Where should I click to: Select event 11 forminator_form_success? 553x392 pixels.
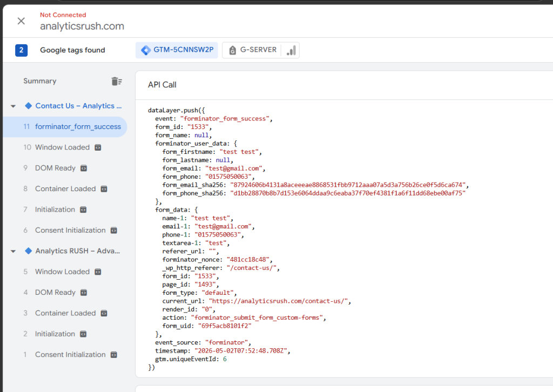pyautogui.click(x=65, y=127)
